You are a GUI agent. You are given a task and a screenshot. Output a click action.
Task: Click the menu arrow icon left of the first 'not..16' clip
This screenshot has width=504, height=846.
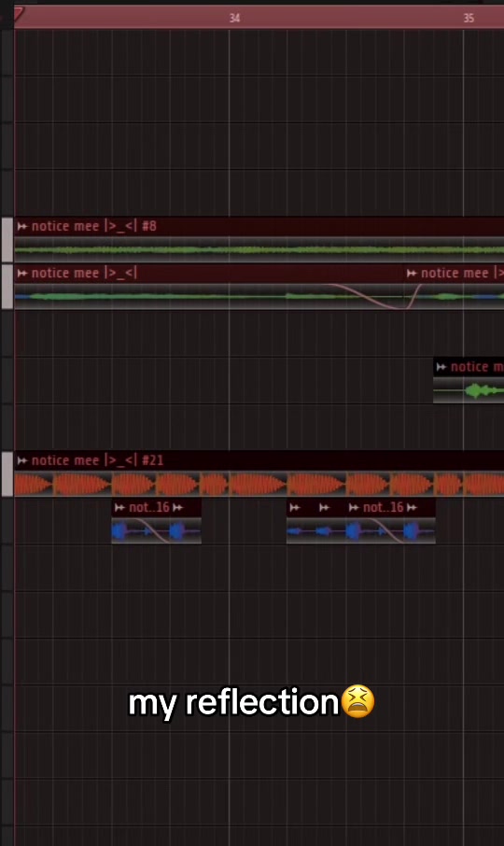click(x=119, y=508)
